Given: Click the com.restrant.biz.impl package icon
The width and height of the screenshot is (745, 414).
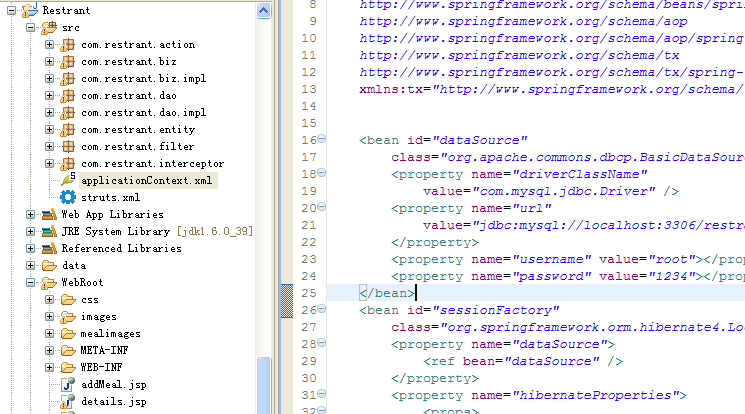Looking at the screenshot, I should [68, 78].
